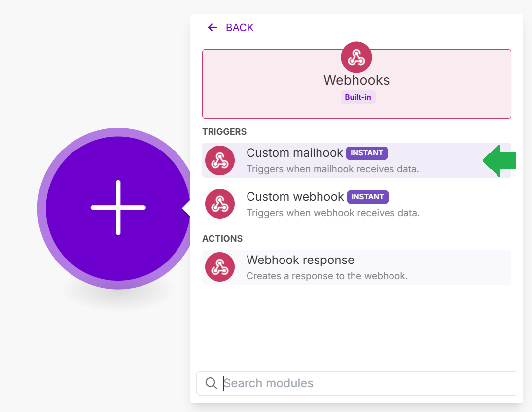Screen dimensions: 532x412
Task: Click the Custom mailhook webhook icon
Action: click(x=220, y=160)
